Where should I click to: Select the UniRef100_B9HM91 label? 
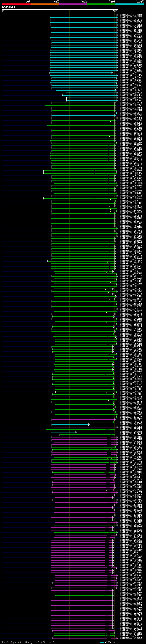click(131, 120)
